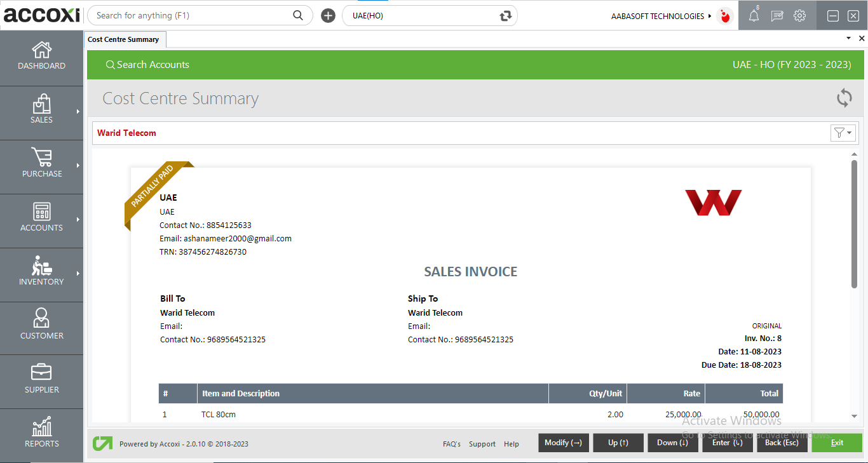868x463 pixels.
Task: Refresh the Cost Centre Summary
Action: [844, 98]
